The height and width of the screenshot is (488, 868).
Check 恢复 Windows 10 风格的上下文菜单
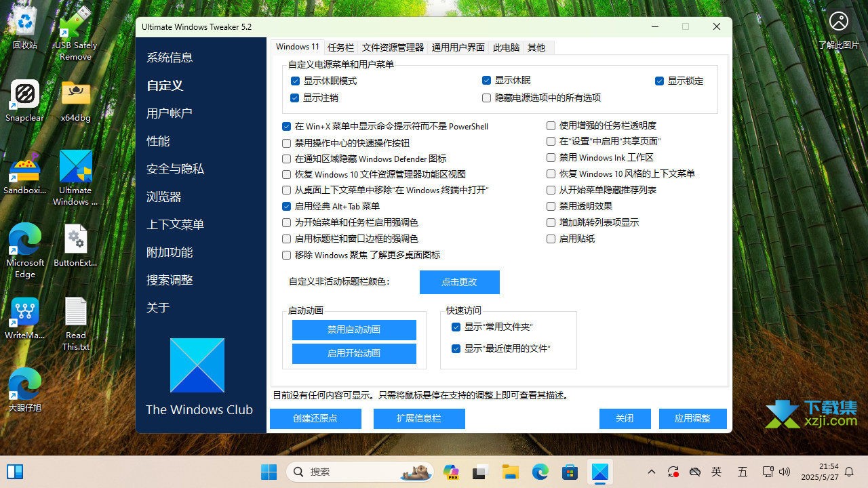tap(551, 174)
